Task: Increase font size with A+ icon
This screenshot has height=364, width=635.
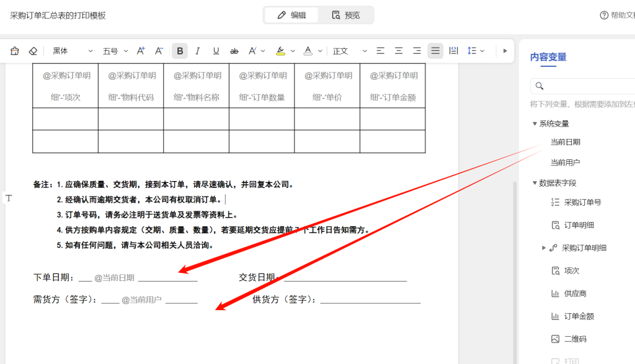Action: 141,51
